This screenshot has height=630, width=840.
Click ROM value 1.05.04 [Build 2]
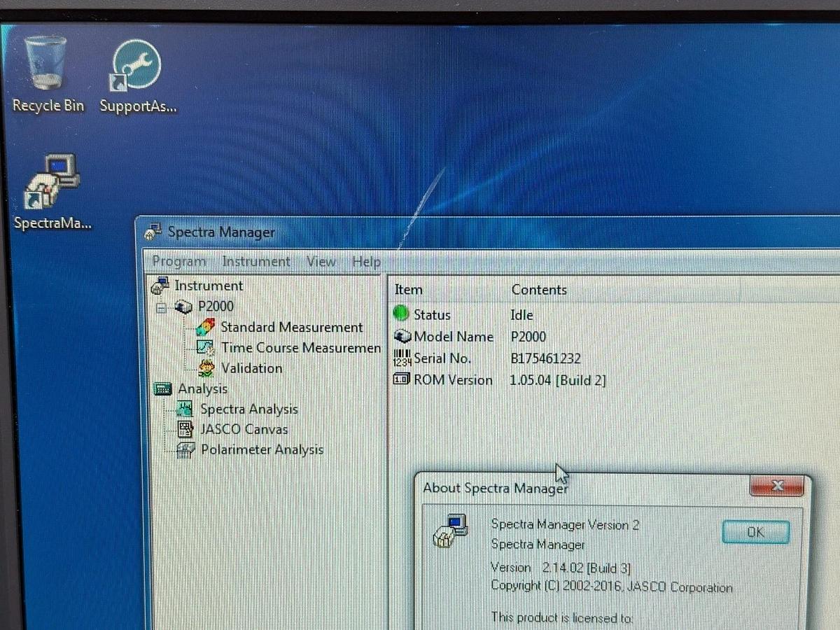click(x=558, y=381)
